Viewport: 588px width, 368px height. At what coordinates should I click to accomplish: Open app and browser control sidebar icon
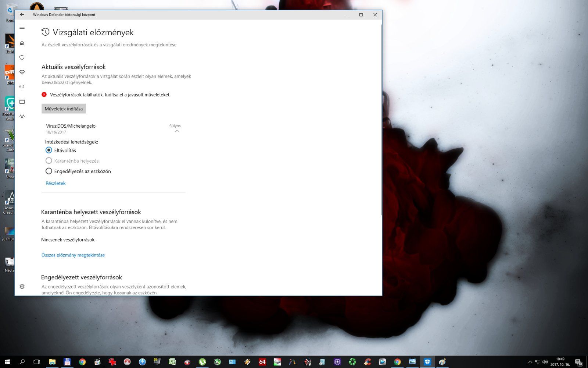coord(22,102)
